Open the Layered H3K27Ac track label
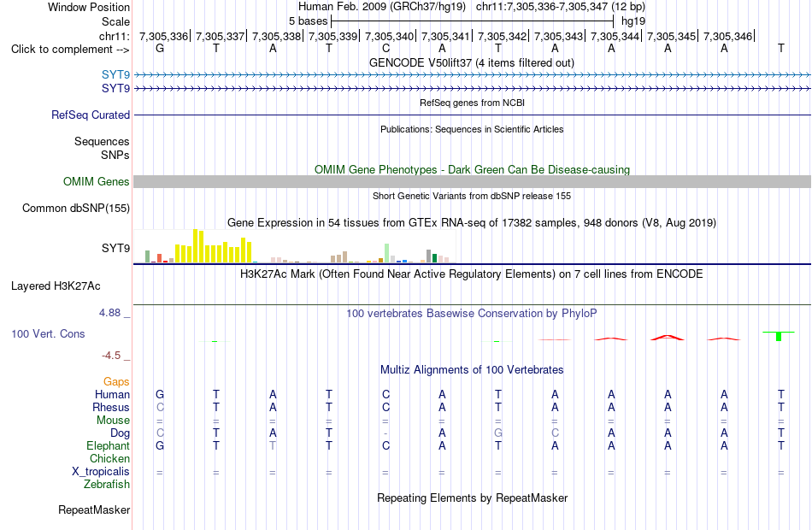The image size is (812, 530). (x=56, y=286)
